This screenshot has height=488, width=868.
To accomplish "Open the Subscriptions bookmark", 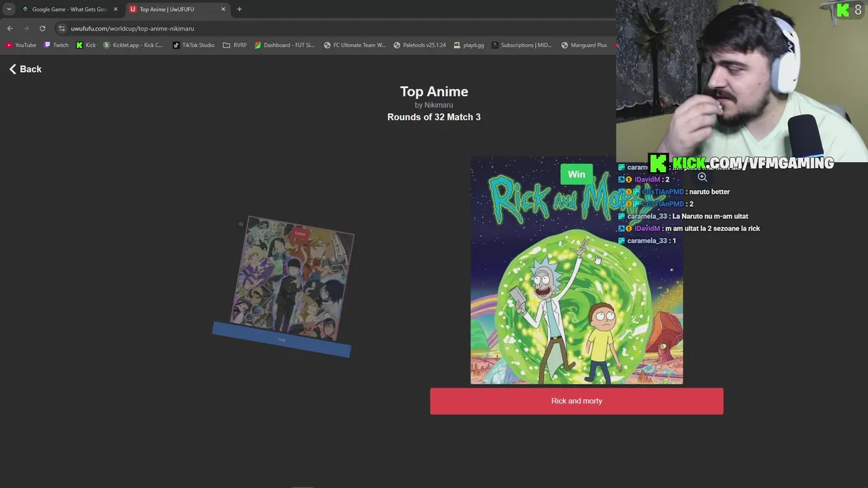I will pos(521,45).
